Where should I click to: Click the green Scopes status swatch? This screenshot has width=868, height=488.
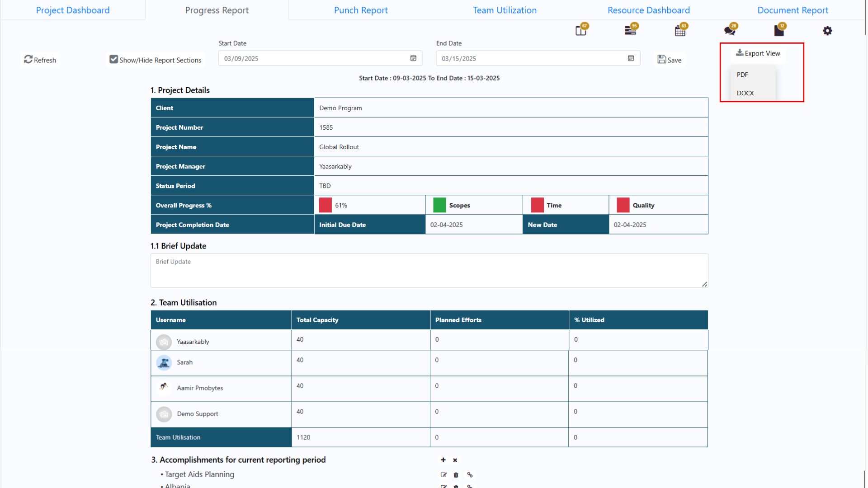pos(439,205)
